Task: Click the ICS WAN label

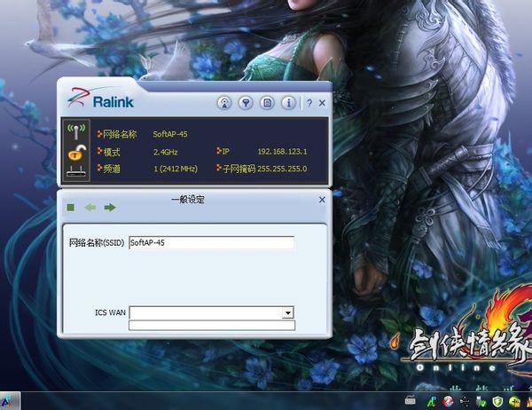Action: (x=110, y=312)
